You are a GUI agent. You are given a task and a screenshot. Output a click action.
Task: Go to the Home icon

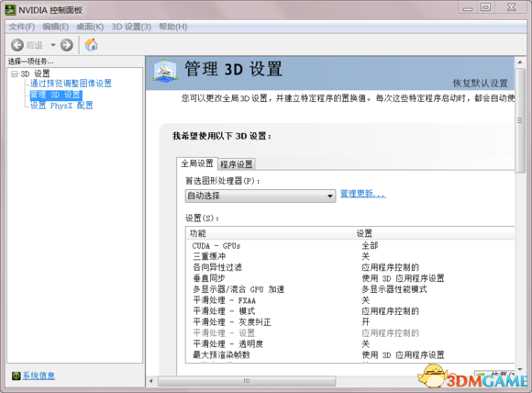[91, 44]
